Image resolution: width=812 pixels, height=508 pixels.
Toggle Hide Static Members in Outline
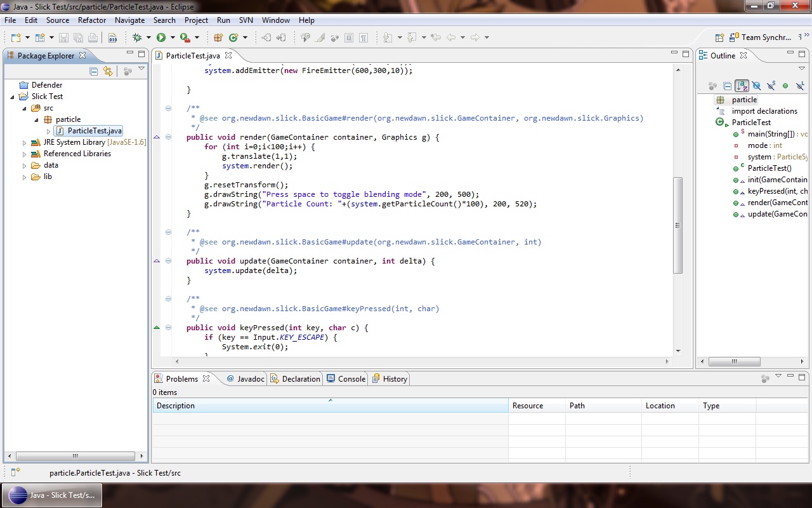click(x=771, y=86)
